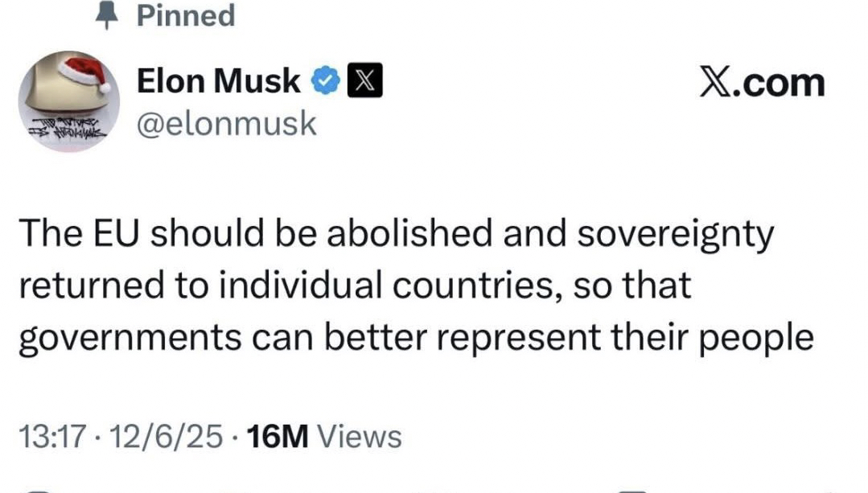
Task: Click the pin icon above the post
Action: [x=103, y=16]
